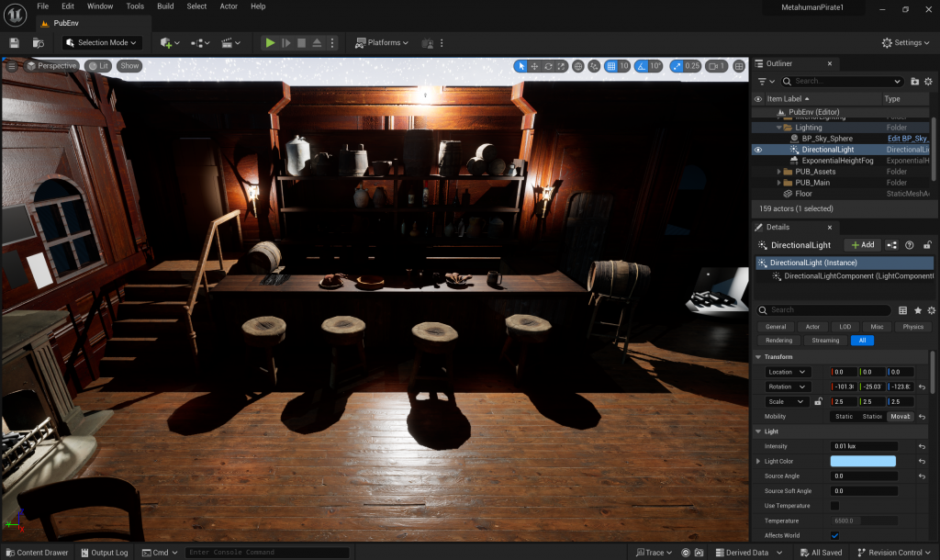Activate the select objects cursor tool

tap(520, 66)
